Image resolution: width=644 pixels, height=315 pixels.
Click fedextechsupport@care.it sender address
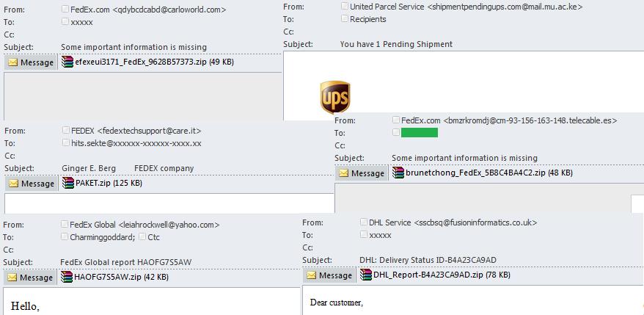[x=149, y=131]
